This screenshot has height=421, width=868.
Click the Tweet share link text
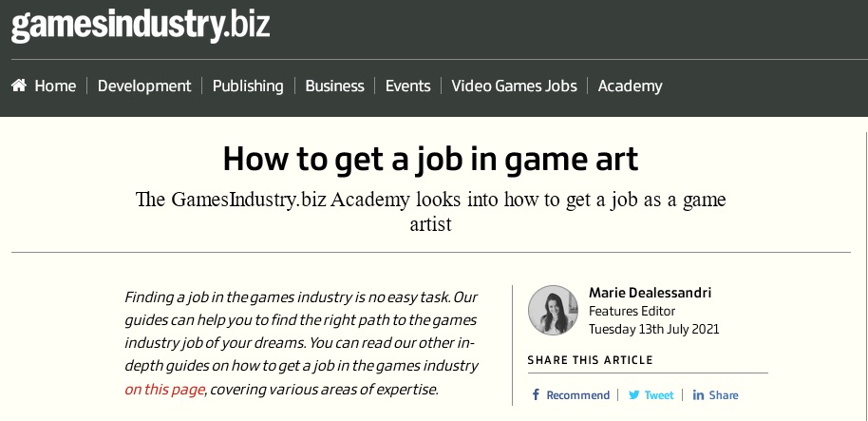659,395
